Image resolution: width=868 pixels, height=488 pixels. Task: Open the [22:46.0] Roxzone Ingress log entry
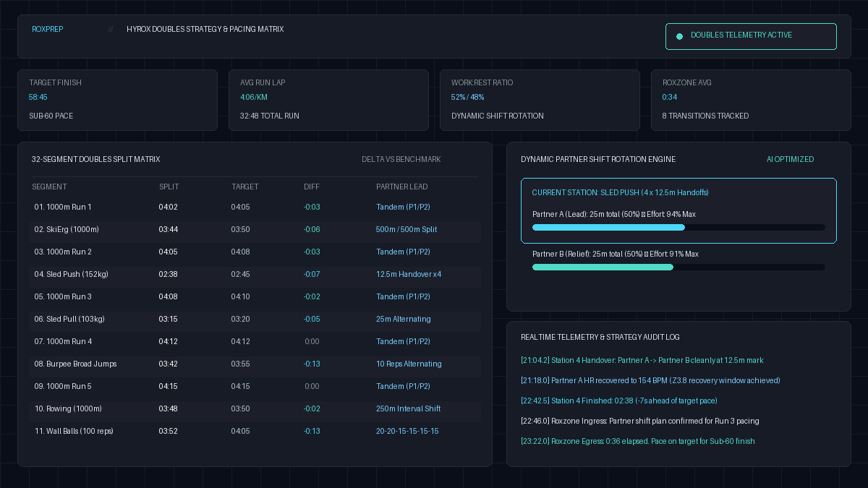640,421
